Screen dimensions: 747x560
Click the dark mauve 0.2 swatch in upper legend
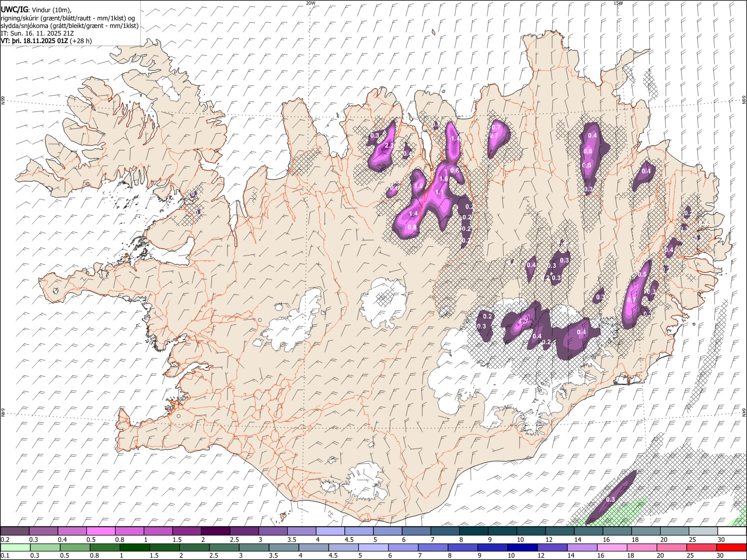coord(15,531)
